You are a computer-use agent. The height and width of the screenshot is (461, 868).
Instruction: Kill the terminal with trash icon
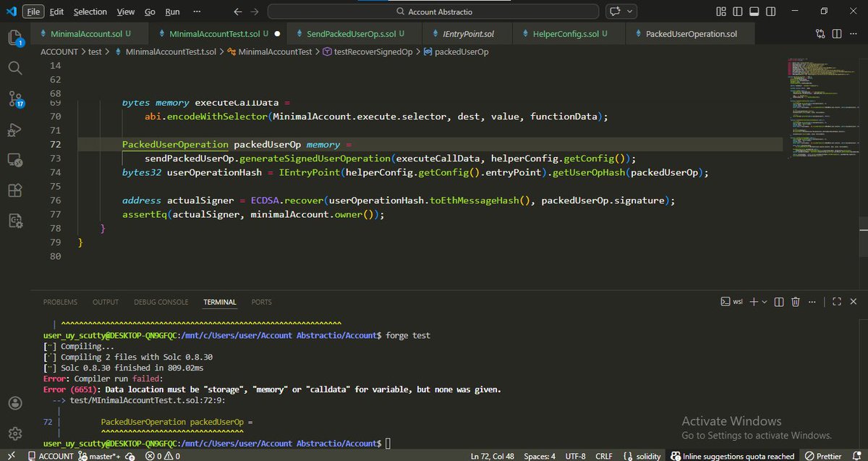coord(796,302)
